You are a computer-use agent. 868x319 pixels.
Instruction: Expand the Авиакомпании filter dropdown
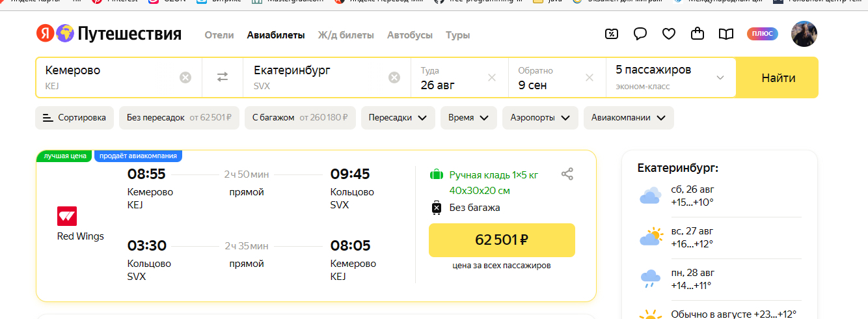629,118
